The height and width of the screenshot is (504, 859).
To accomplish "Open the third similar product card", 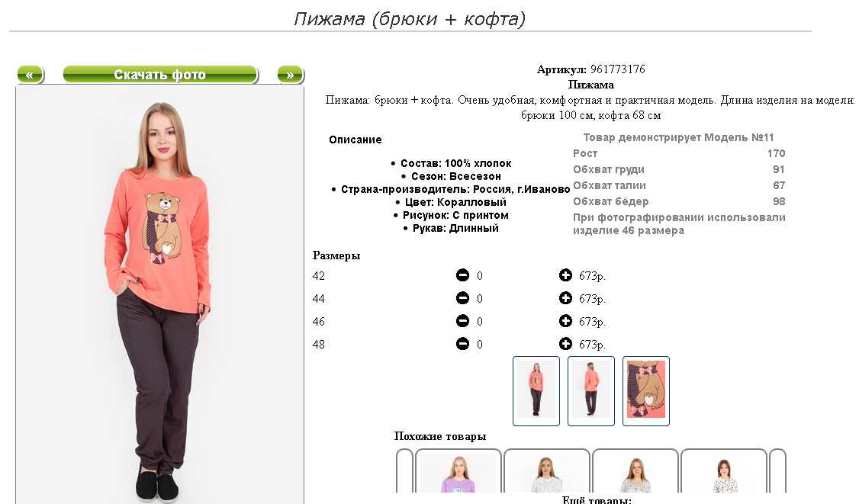I will pyautogui.click(x=635, y=470).
